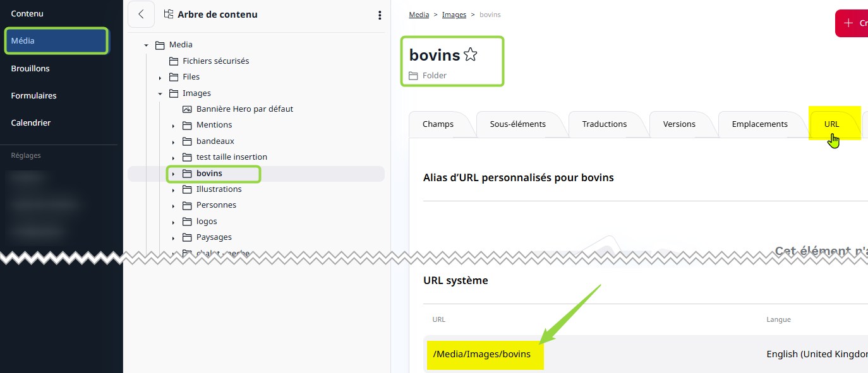Screen dimensions: 868x373
Task: Expand the Paysages folder
Action: pos(174,238)
